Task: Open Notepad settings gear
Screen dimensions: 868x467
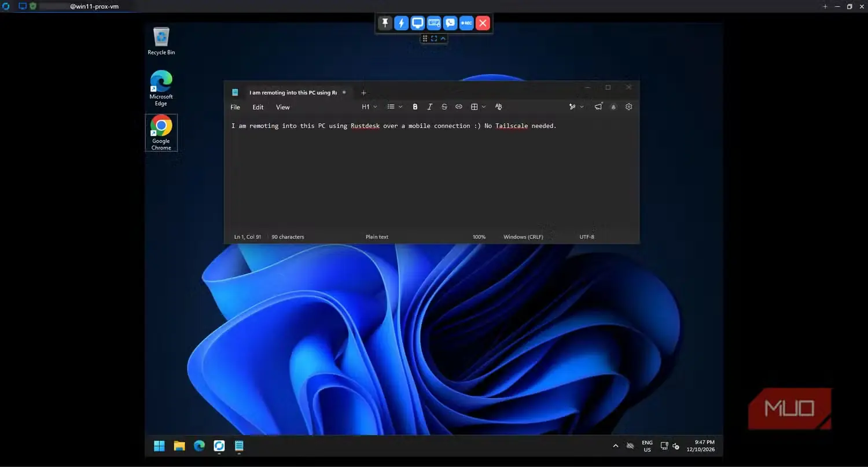Action: point(629,107)
